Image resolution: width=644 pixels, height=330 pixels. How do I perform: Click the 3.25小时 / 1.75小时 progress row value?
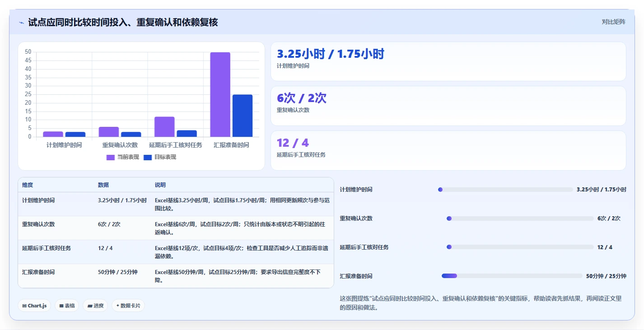pyautogui.click(x=602, y=190)
